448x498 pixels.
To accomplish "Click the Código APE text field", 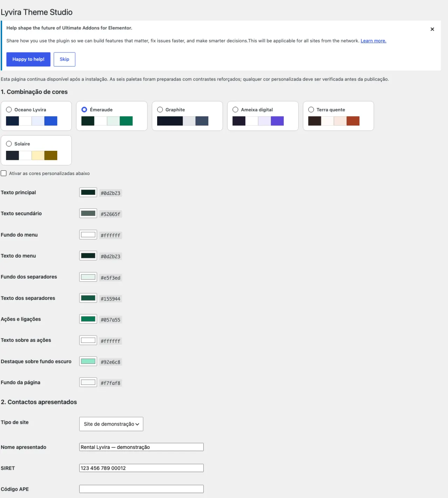I will [x=141, y=489].
